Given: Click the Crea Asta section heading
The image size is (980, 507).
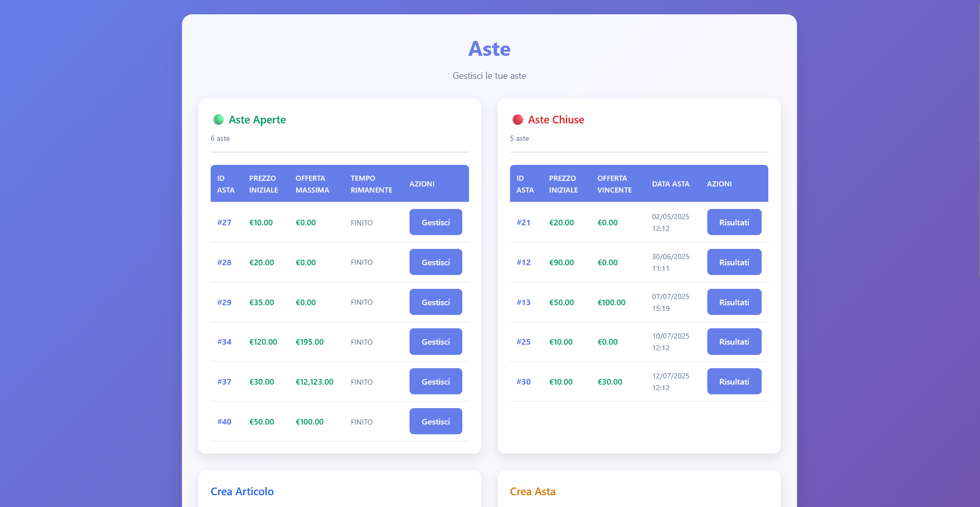Looking at the screenshot, I should tap(533, 492).
